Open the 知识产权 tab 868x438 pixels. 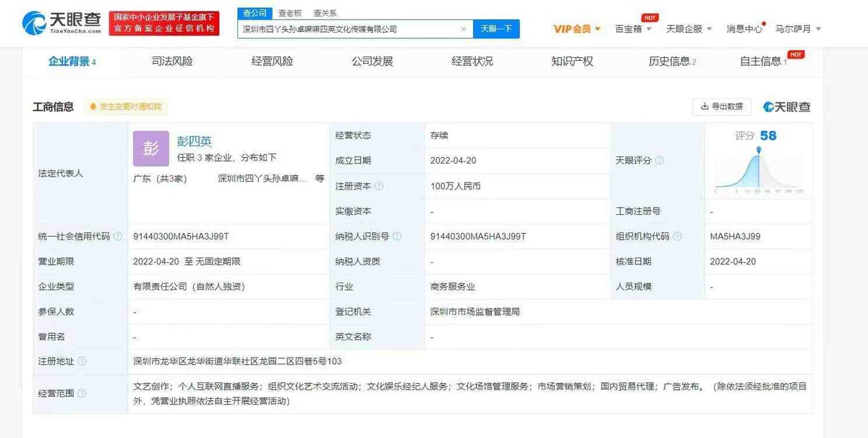[572, 62]
